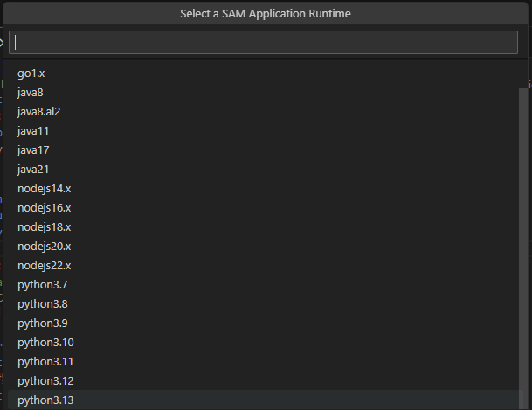Focus the runtime search input box

coord(263,43)
